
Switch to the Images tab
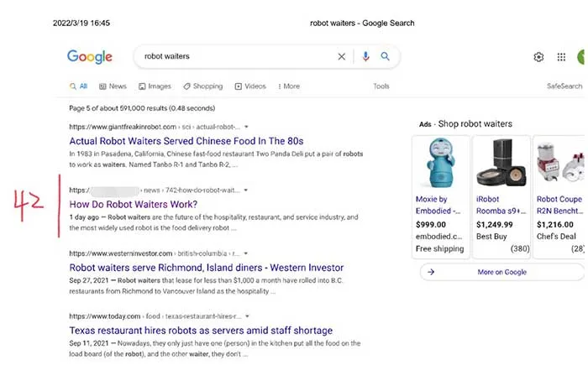pyautogui.click(x=155, y=86)
